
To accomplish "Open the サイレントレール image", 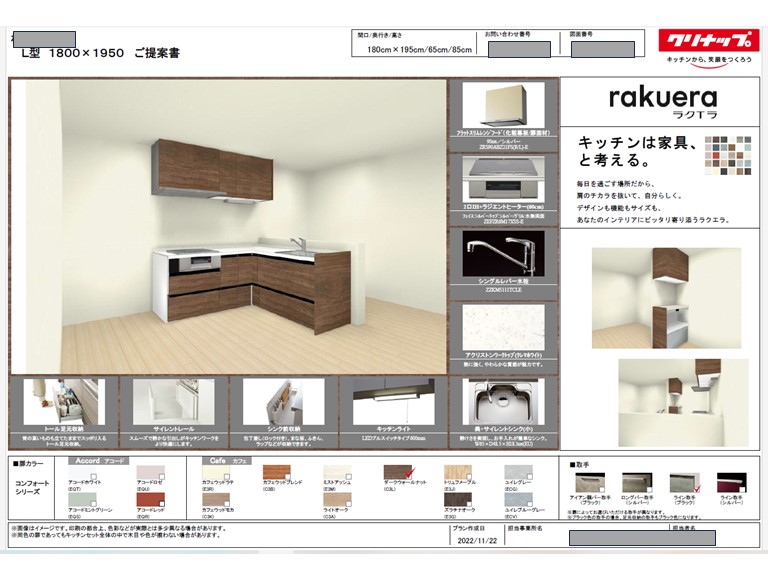I will coord(173,402).
